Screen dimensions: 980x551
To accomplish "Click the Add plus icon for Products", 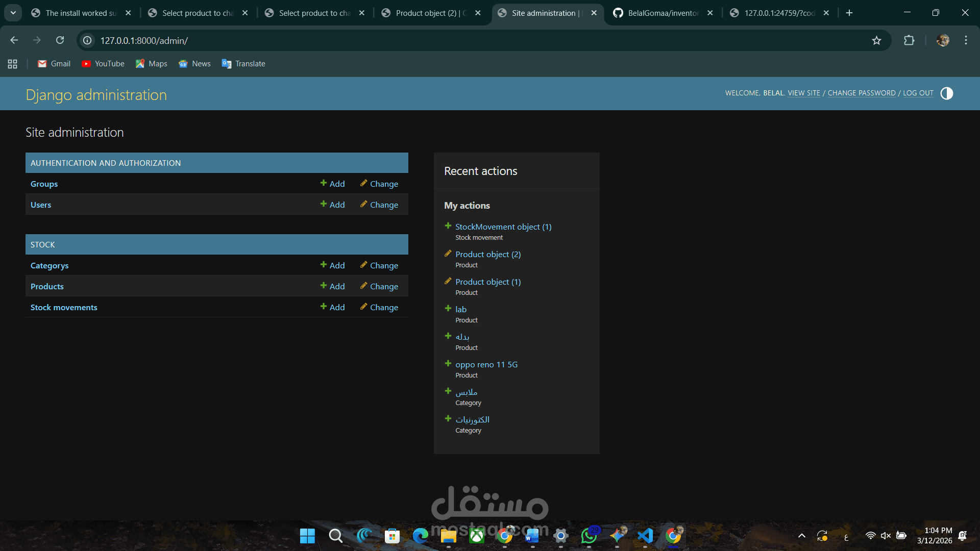I will tap(324, 286).
